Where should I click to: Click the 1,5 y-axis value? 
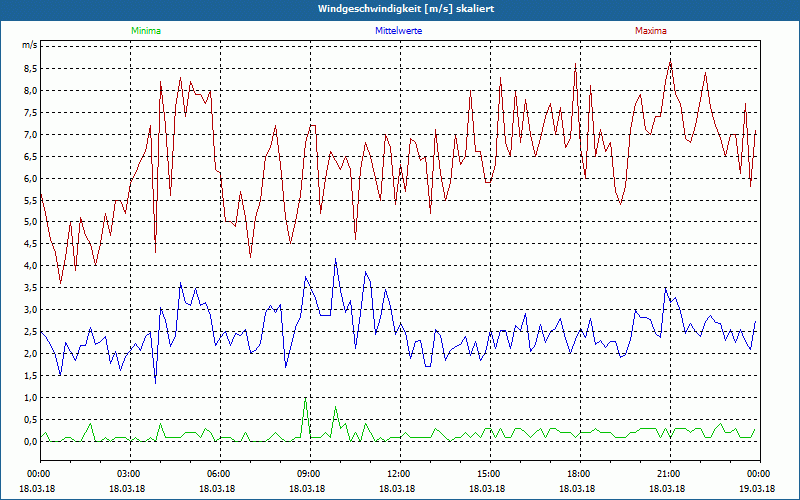(x=30, y=376)
